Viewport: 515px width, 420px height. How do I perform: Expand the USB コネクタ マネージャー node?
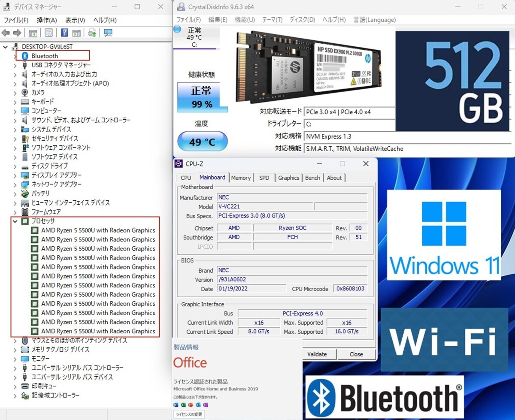(15, 65)
